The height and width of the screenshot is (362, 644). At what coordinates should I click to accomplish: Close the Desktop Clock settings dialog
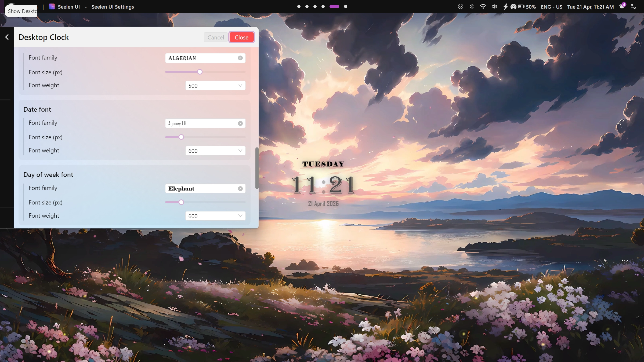pyautogui.click(x=241, y=37)
